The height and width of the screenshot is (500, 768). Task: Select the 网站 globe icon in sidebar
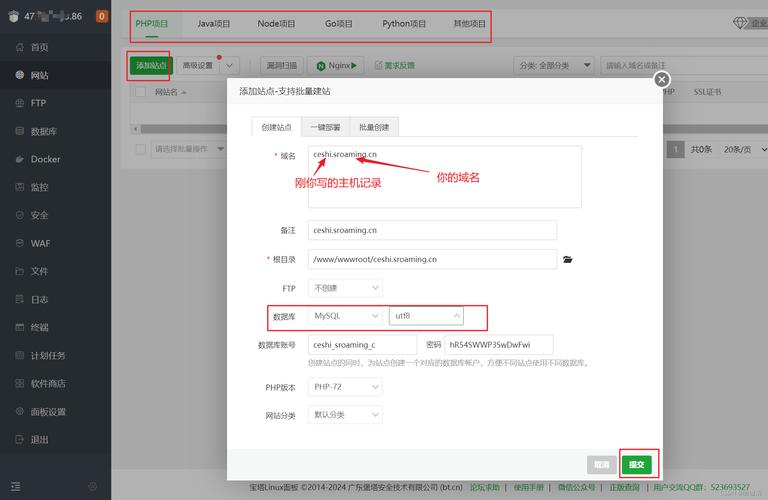pyautogui.click(x=20, y=75)
